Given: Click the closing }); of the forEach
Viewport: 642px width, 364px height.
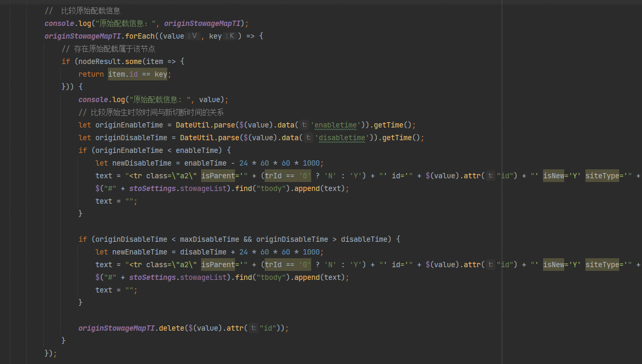Looking at the screenshot, I should point(51,353).
